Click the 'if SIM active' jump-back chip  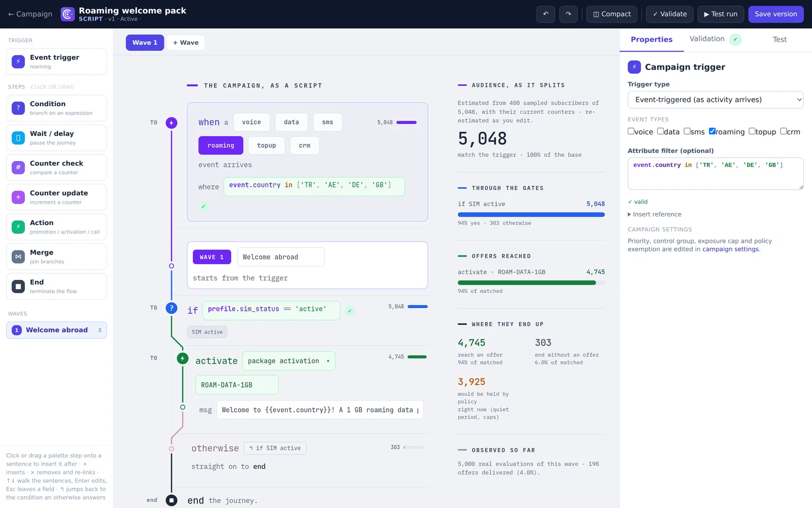pyautogui.click(x=275, y=448)
